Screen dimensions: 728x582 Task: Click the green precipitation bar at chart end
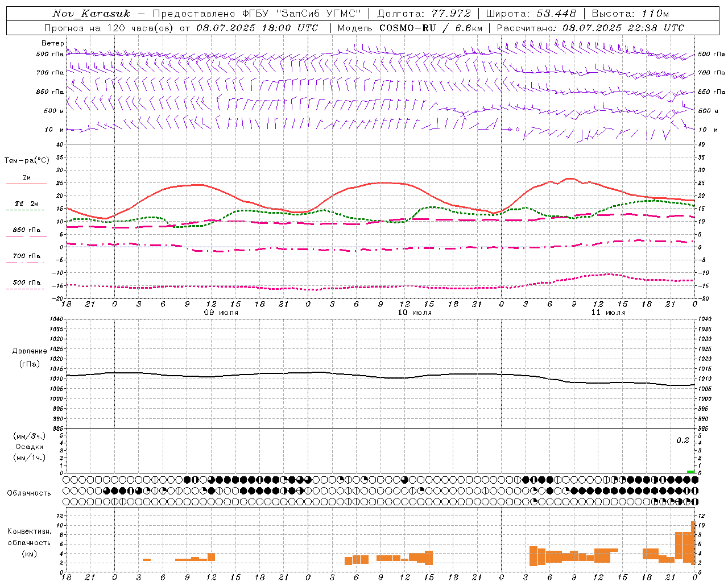click(x=690, y=472)
